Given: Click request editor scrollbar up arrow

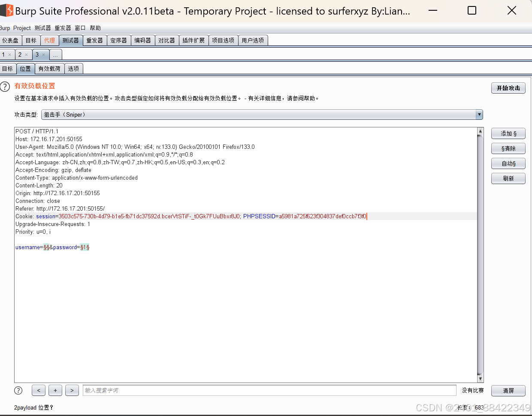Looking at the screenshot, I should (x=481, y=131).
